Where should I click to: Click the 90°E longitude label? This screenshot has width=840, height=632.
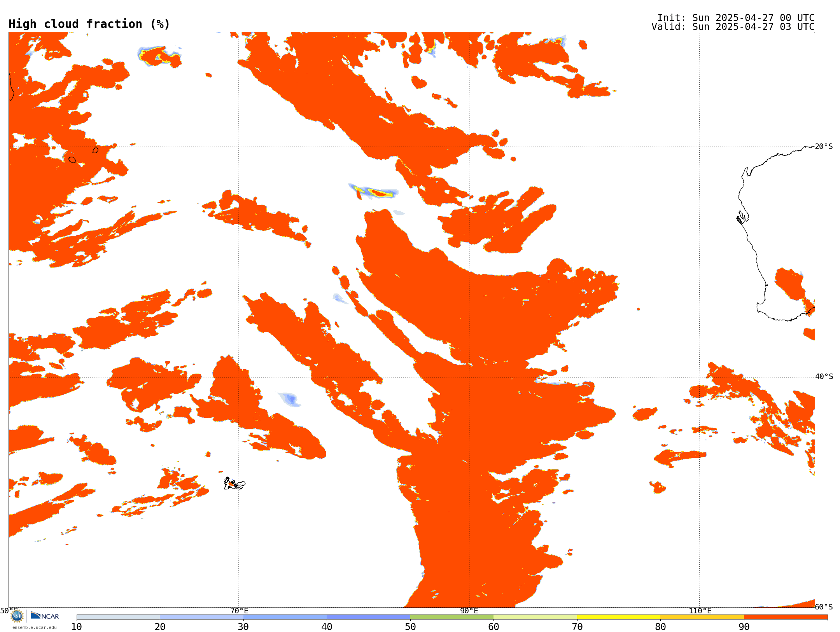pyautogui.click(x=469, y=611)
